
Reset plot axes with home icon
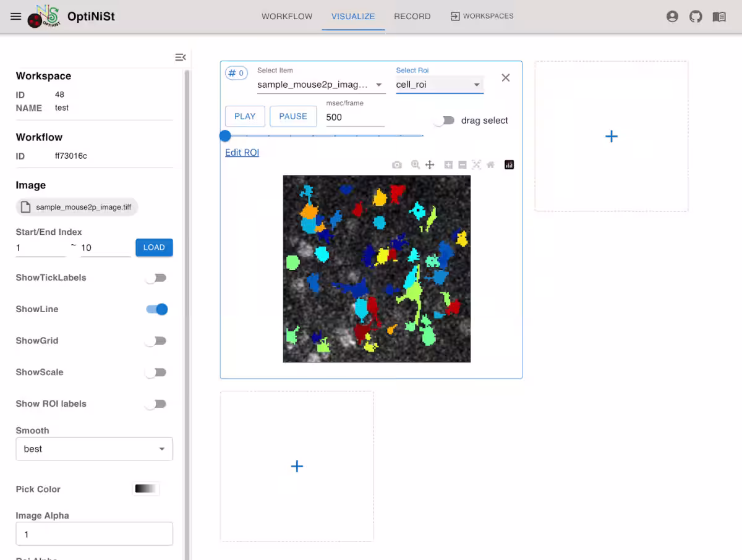(x=490, y=165)
